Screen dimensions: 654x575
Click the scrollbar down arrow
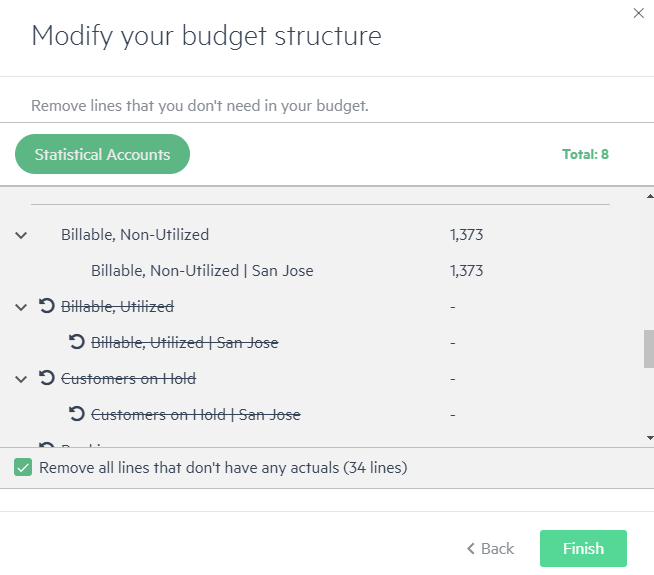pyautogui.click(x=649, y=437)
